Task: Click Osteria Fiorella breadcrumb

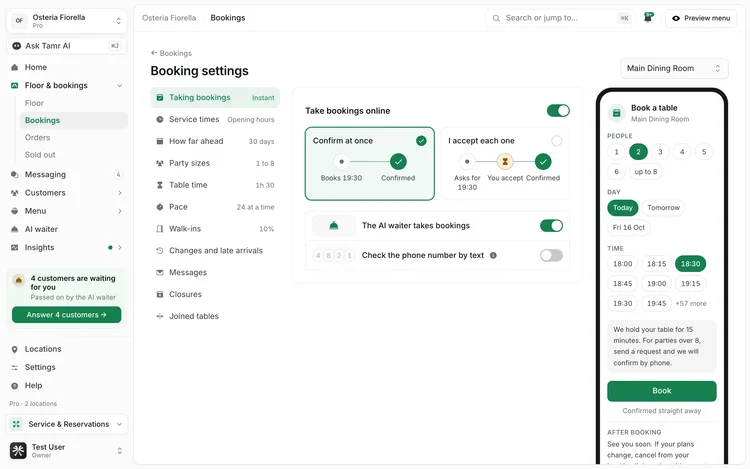Action: click(x=169, y=18)
